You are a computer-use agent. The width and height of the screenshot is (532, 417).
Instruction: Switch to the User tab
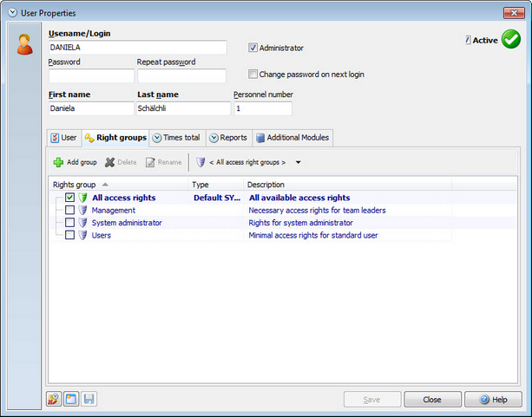63,138
